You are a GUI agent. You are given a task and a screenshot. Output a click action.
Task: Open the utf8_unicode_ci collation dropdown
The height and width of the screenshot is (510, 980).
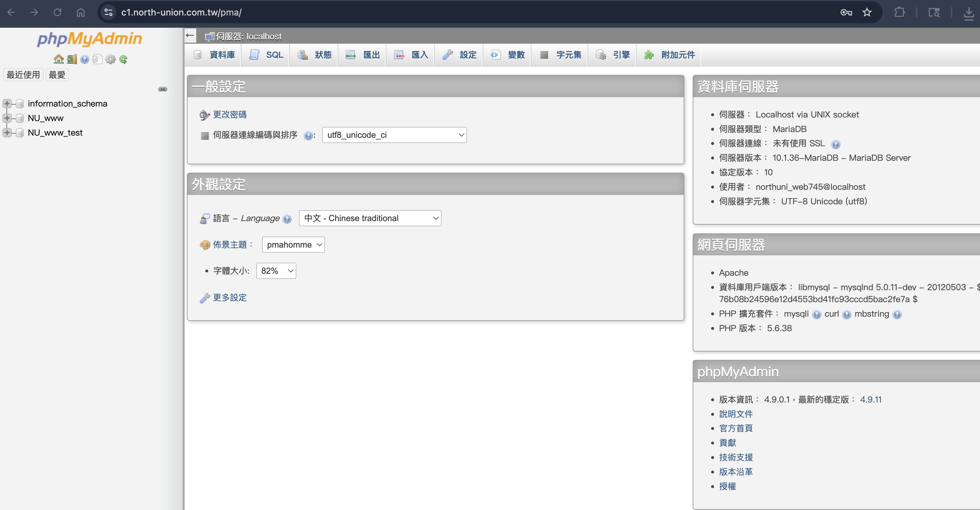click(x=394, y=135)
